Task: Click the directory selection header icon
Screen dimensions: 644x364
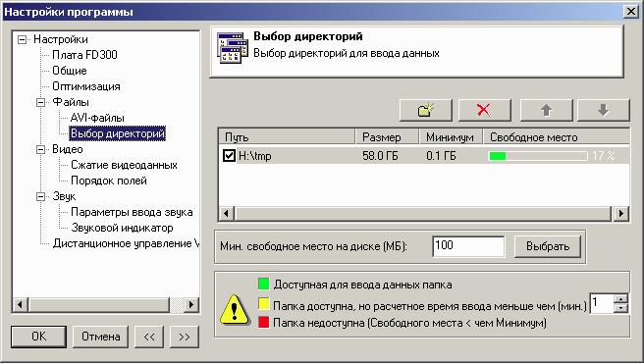Action: point(233,48)
